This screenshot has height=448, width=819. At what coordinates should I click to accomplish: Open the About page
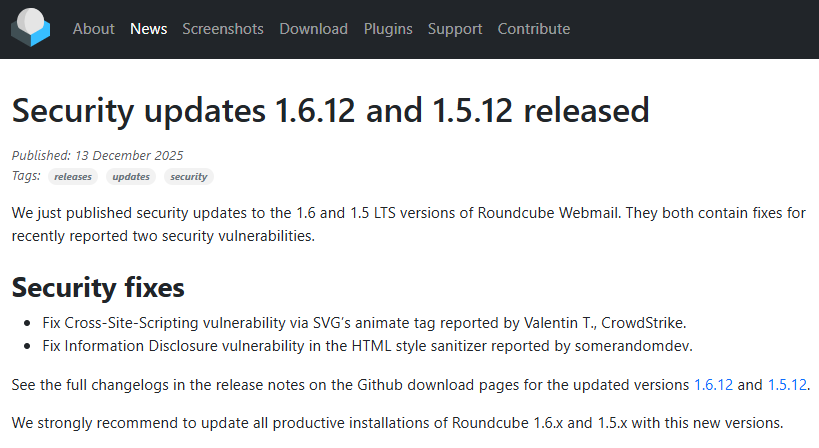pos(93,29)
